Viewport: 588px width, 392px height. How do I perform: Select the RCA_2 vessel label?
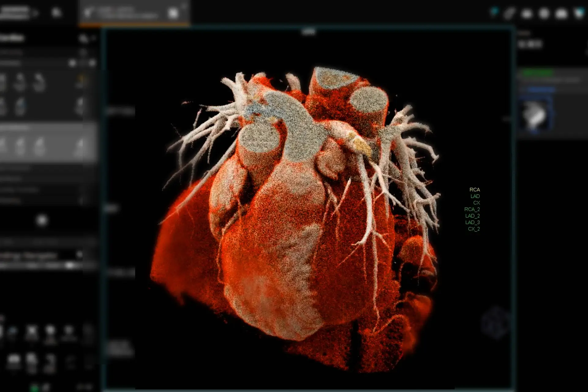coord(472,209)
